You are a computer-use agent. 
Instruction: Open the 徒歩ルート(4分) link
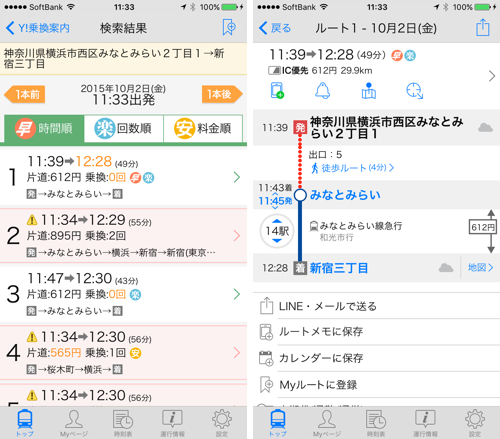pyautogui.click(x=352, y=168)
